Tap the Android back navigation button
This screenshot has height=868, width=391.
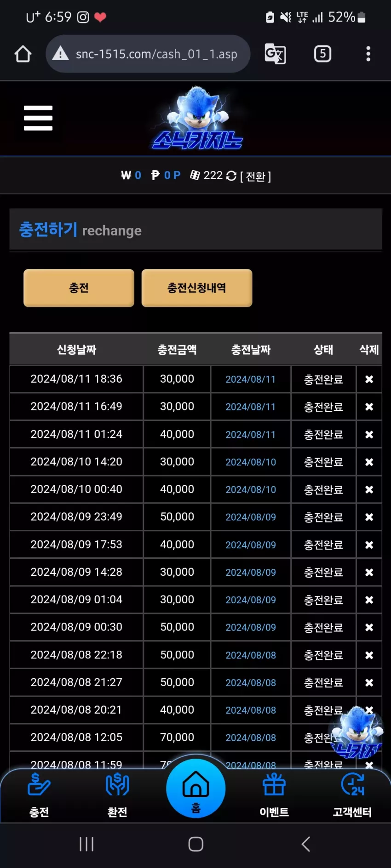pyautogui.click(x=305, y=844)
